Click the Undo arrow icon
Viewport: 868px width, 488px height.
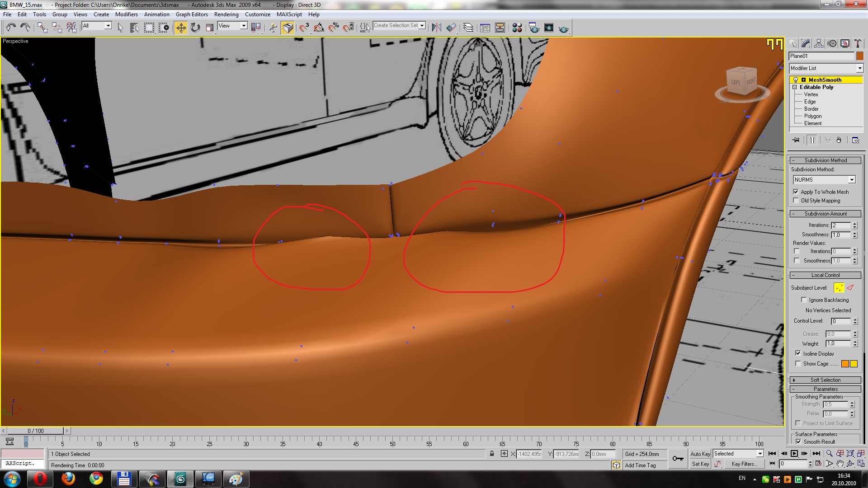[11, 28]
